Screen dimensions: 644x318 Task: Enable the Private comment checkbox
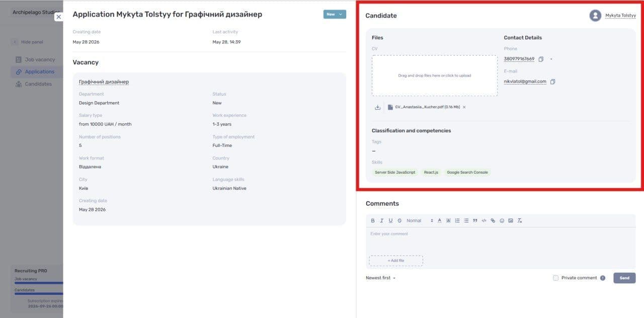click(x=555, y=278)
